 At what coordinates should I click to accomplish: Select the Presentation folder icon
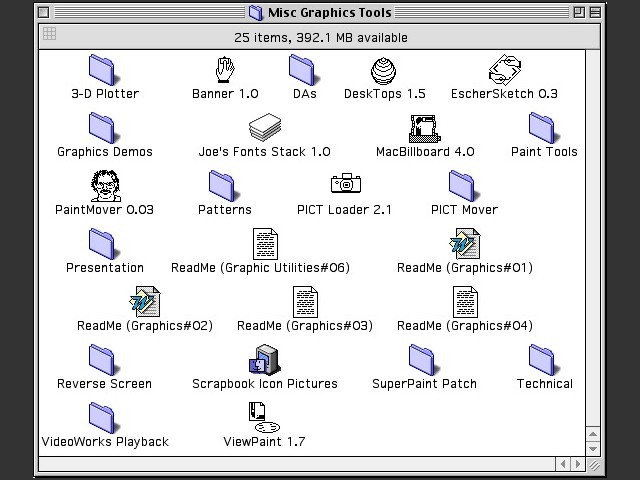pyautogui.click(x=104, y=244)
